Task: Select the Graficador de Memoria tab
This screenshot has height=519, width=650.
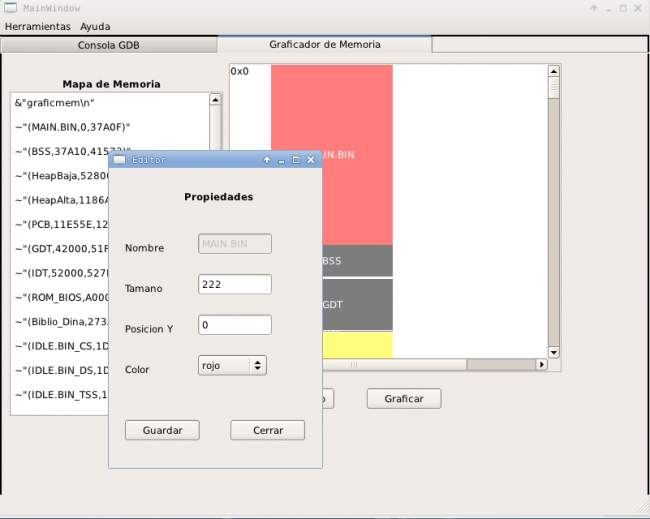Action: pos(324,45)
